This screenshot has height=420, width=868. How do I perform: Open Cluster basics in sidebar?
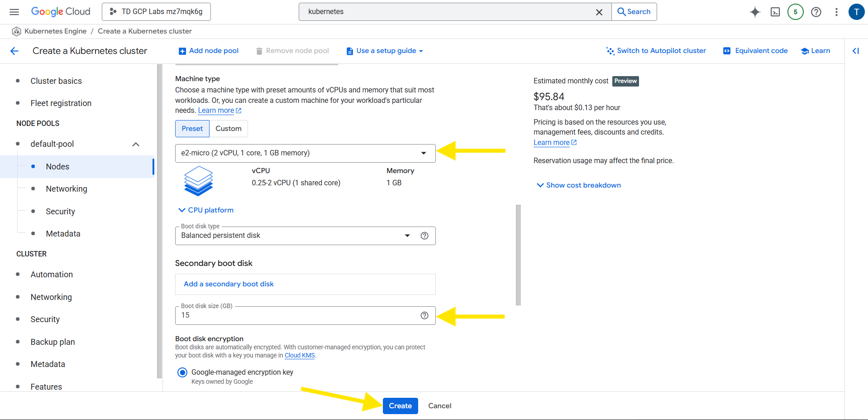click(56, 81)
